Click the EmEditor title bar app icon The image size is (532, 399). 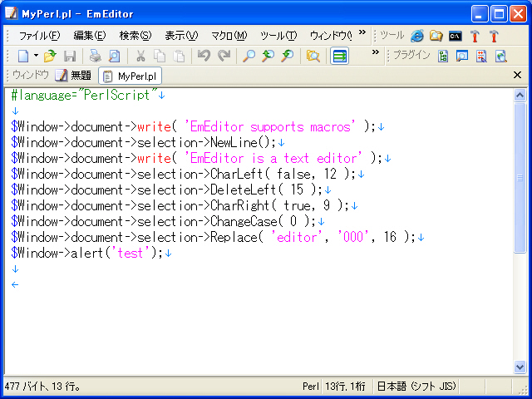pos(12,13)
